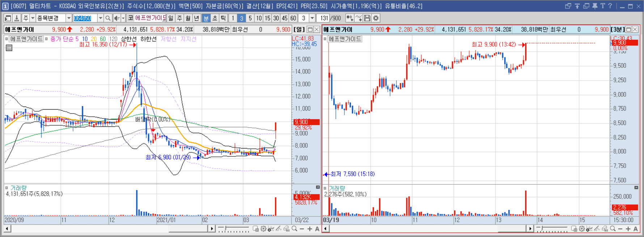Click the A auto-scale icon under 3-minute chart
This screenshot has width=644, height=237.
[x=636, y=229]
